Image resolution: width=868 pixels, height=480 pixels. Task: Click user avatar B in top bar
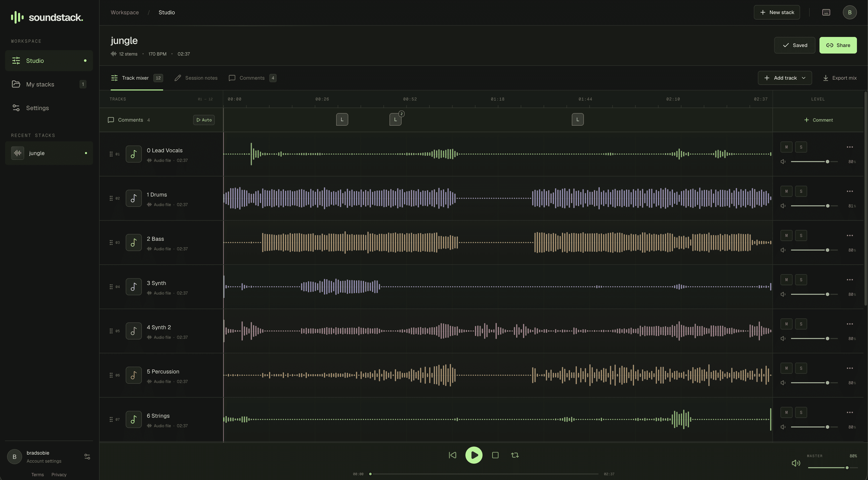(849, 13)
